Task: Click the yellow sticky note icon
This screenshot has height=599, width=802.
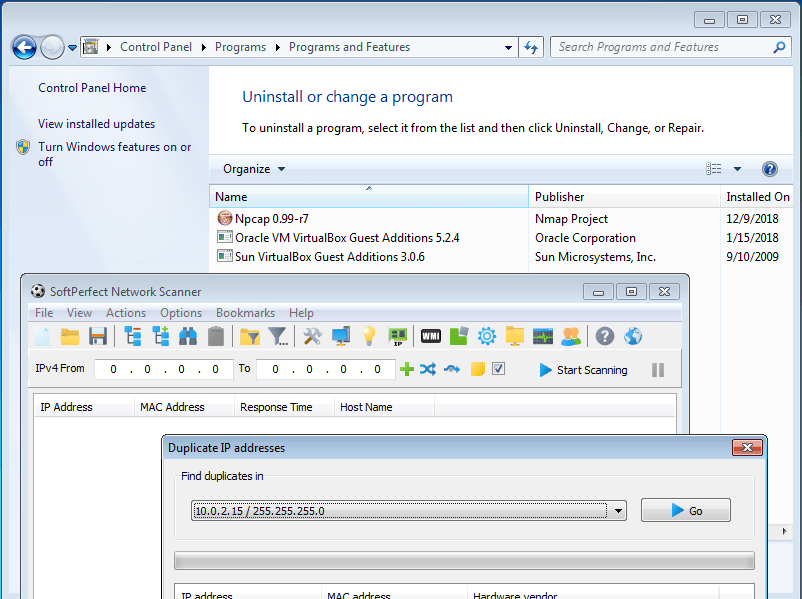Action: pyautogui.click(x=477, y=369)
